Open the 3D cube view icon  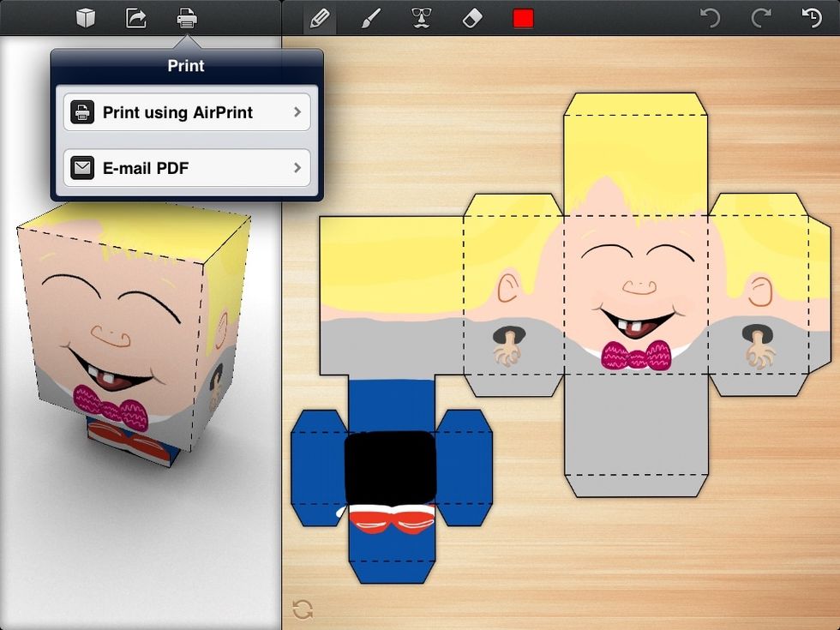coord(84,15)
